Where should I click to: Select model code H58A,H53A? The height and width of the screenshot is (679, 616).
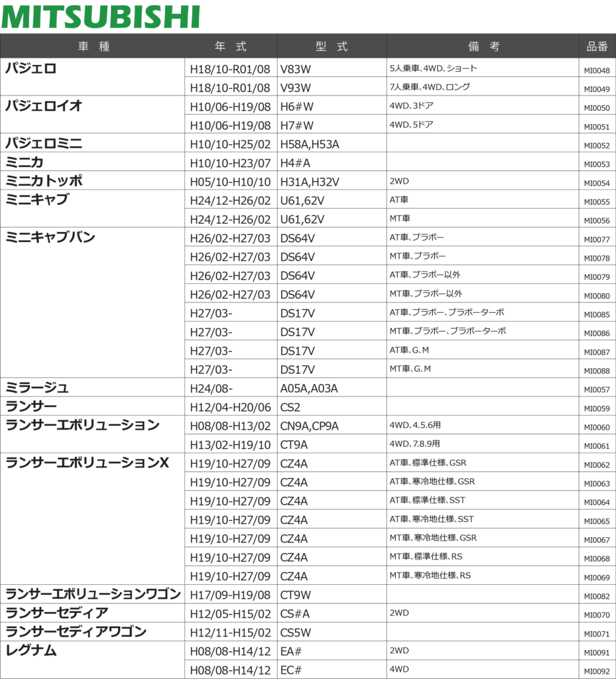(x=310, y=144)
